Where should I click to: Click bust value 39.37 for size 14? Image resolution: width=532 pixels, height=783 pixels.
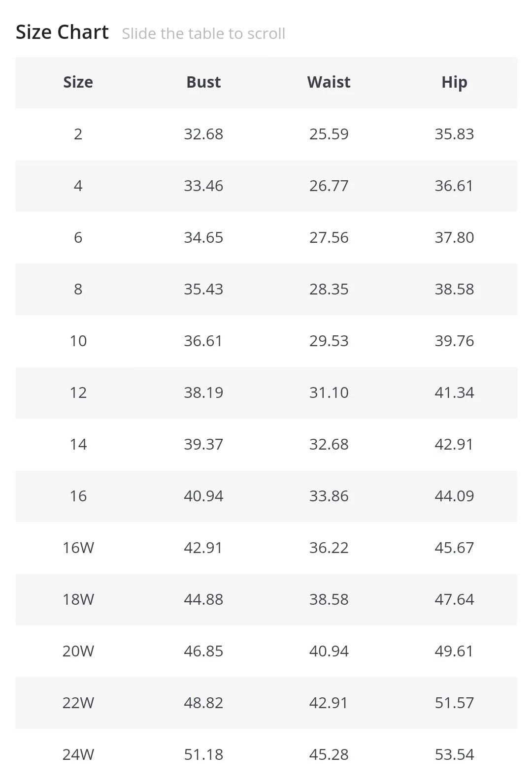(x=203, y=444)
